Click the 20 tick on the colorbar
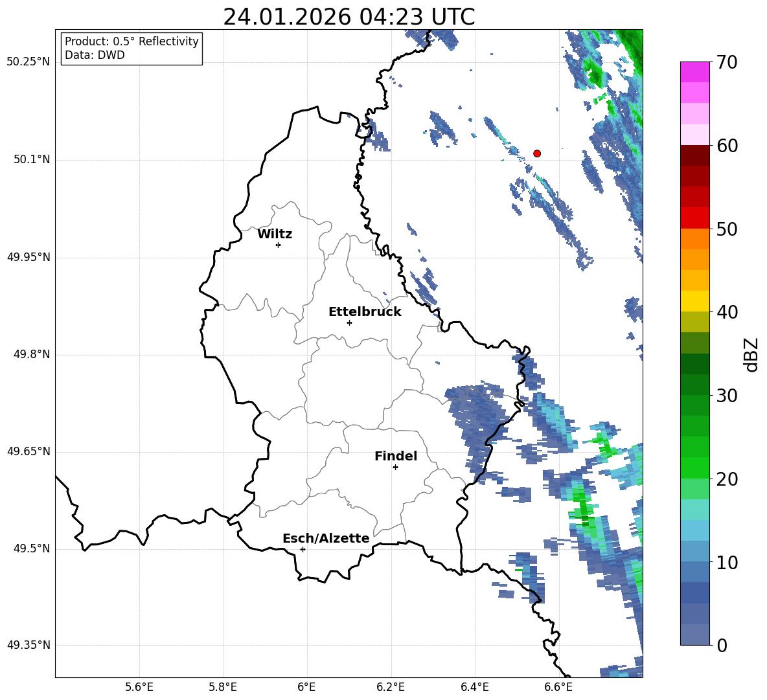Image resolution: width=767 pixels, height=700 pixels. (x=727, y=479)
